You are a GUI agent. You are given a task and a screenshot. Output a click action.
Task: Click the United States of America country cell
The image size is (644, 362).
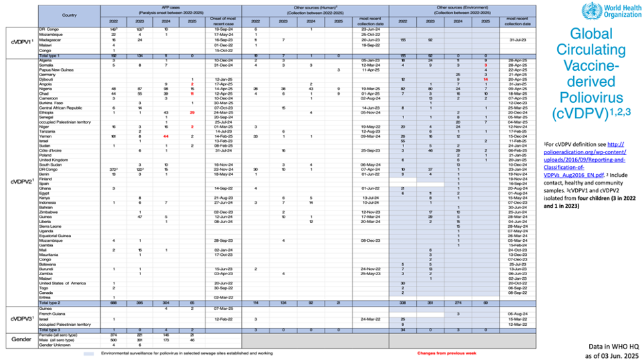[63, 283]
